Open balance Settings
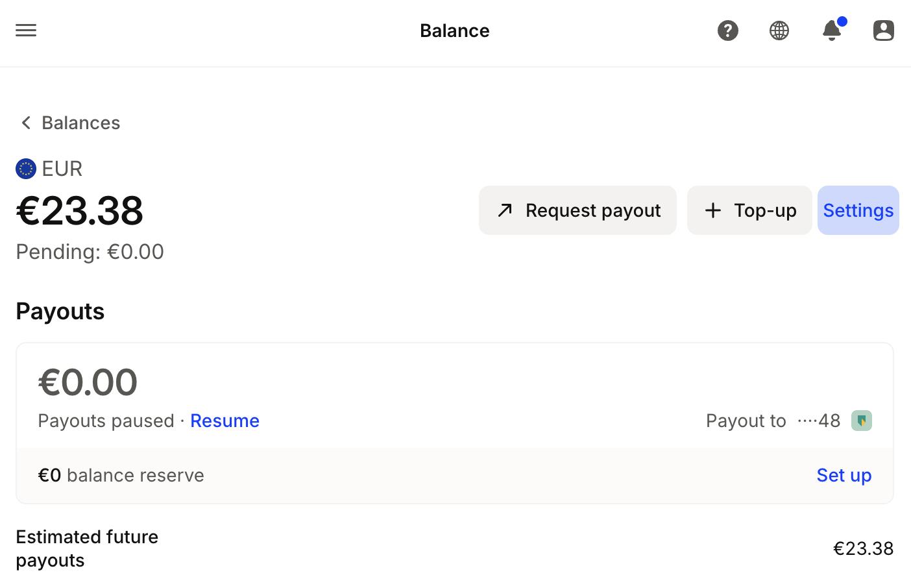Image resolution: width=911 pixels, height=588 pixels. pyautogui.click(x=858, y=210)
